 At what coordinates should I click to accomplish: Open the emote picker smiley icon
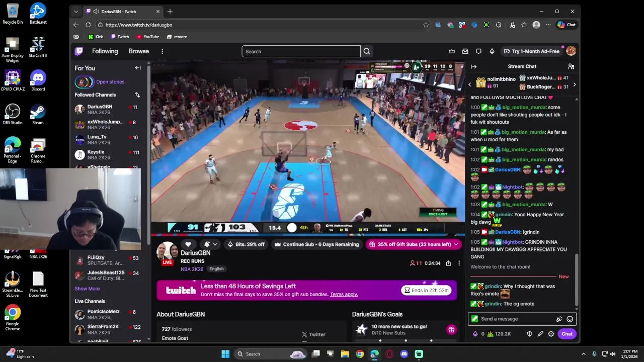(570, 319)
